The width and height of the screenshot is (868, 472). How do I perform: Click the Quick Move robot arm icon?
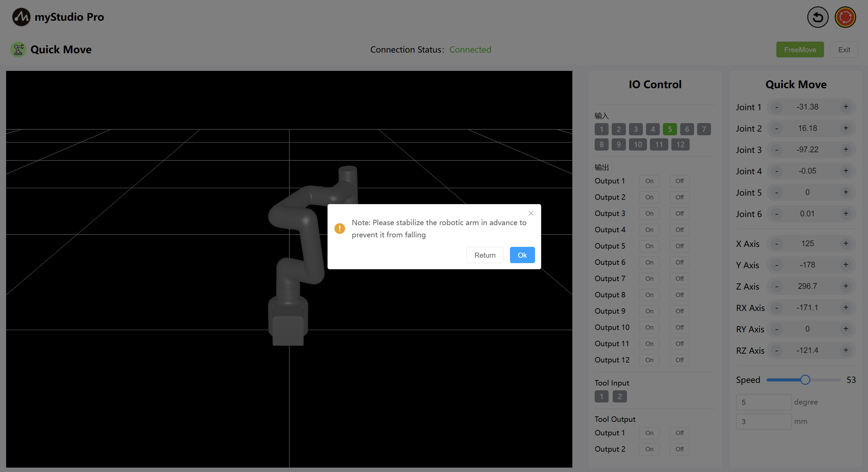[18, 50]
